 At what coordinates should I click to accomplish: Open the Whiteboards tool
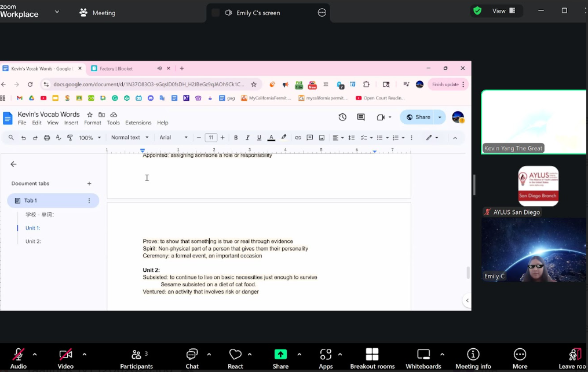coord(423,358)
